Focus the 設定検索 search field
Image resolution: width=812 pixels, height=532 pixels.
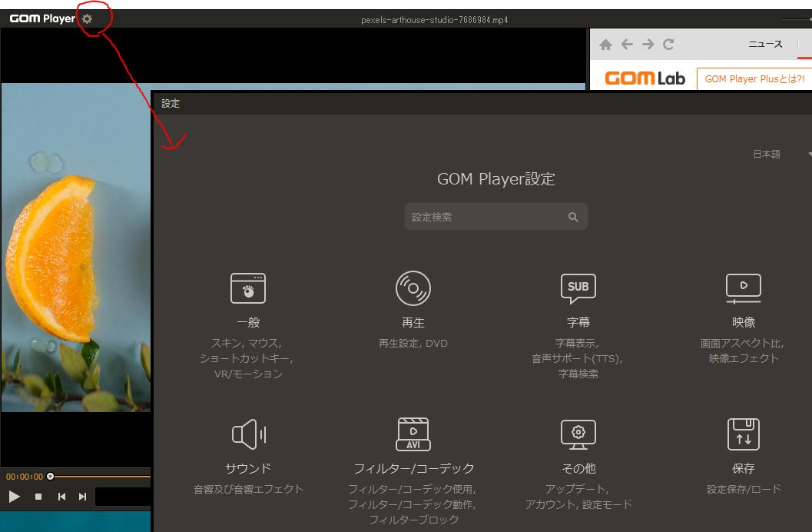click(495, 217)
